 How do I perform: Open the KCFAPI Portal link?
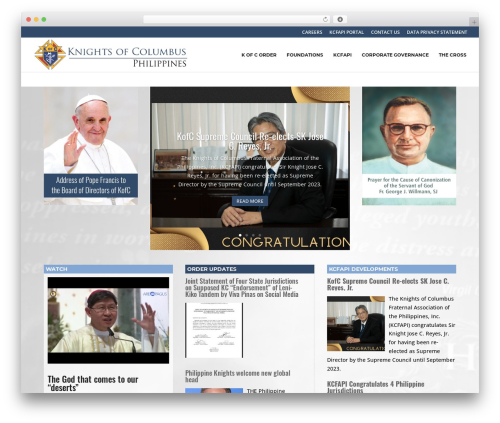tap(346, 32)
